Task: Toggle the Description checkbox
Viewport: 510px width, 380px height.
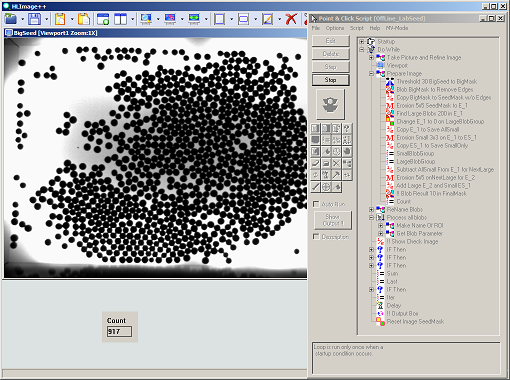Action: click(316, 237)
